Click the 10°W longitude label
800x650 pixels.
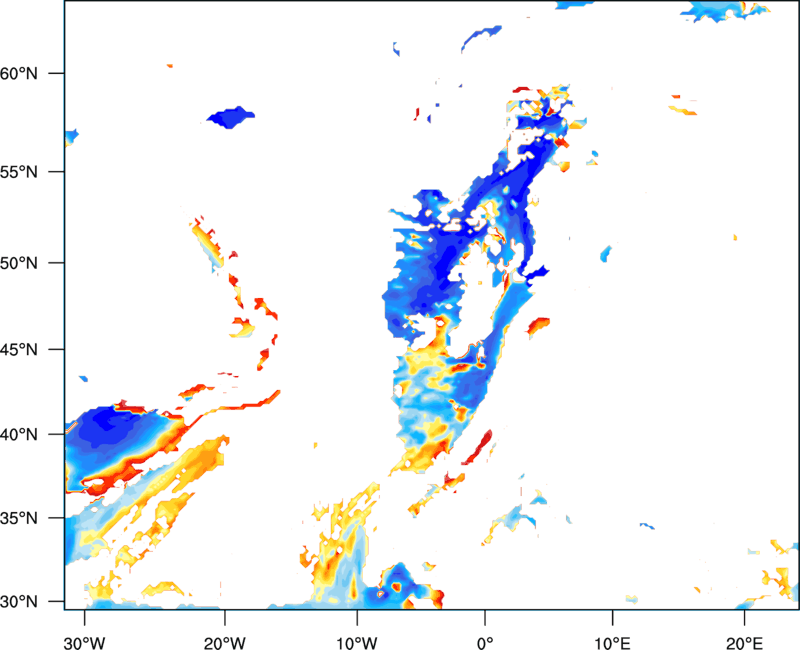[357, 643]
